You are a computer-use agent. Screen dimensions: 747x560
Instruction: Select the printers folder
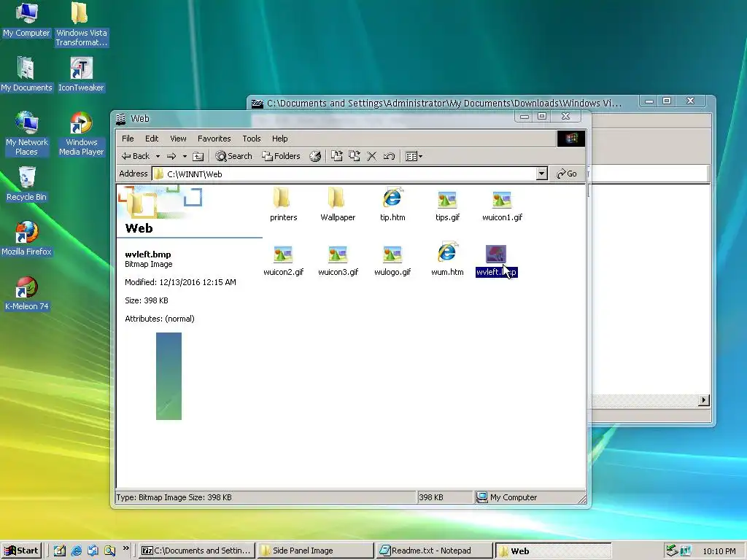(x=283, y=205)
